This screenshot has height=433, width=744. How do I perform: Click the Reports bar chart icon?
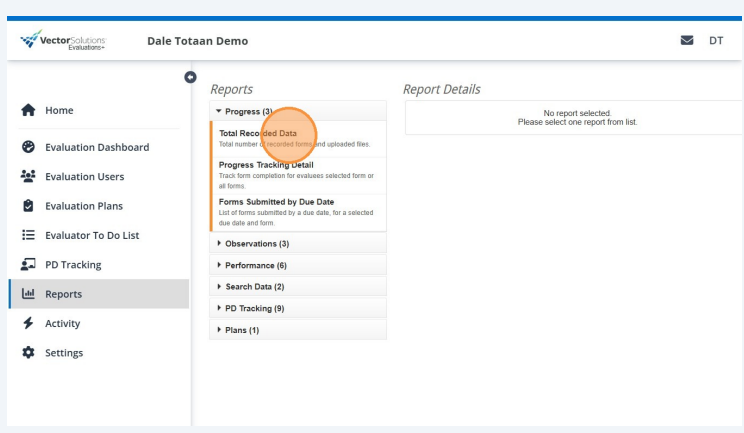click(28, 294)
